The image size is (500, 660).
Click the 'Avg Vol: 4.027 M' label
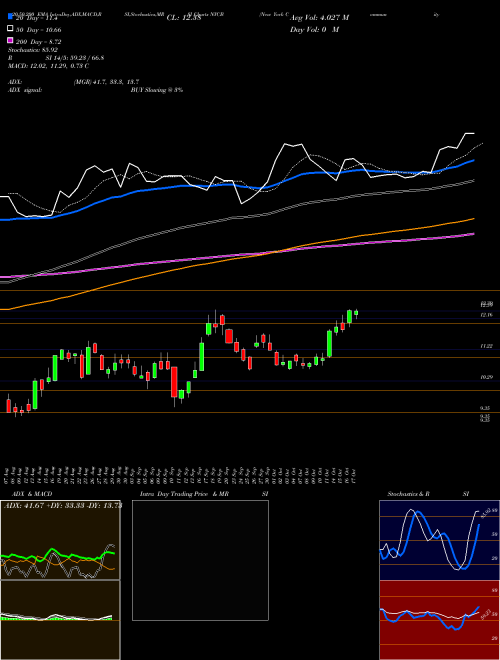pos(319,18)
